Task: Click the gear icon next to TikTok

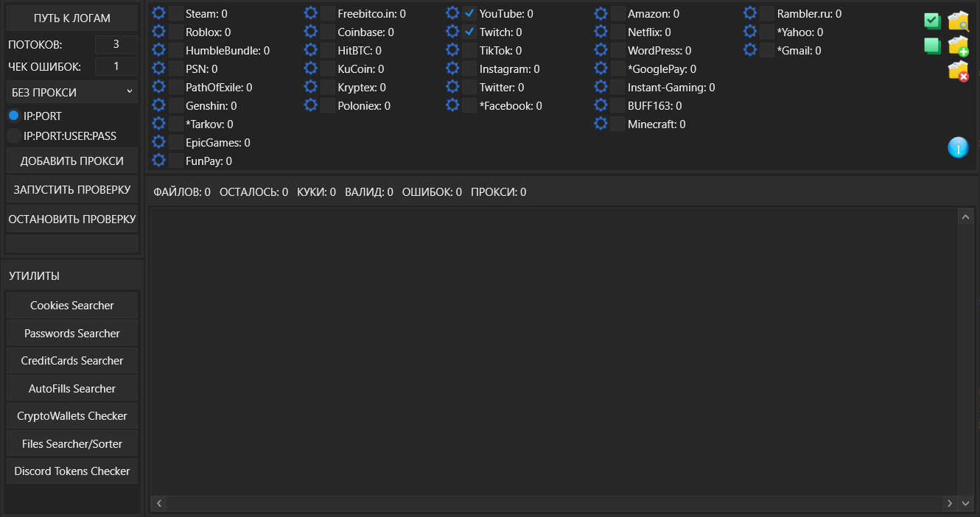Action: click(452, 50)
